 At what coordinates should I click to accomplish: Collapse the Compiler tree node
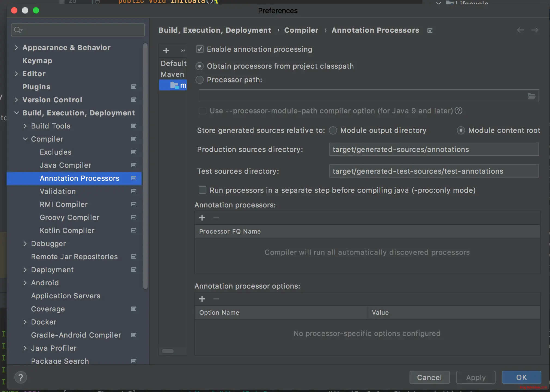(25, 139)
